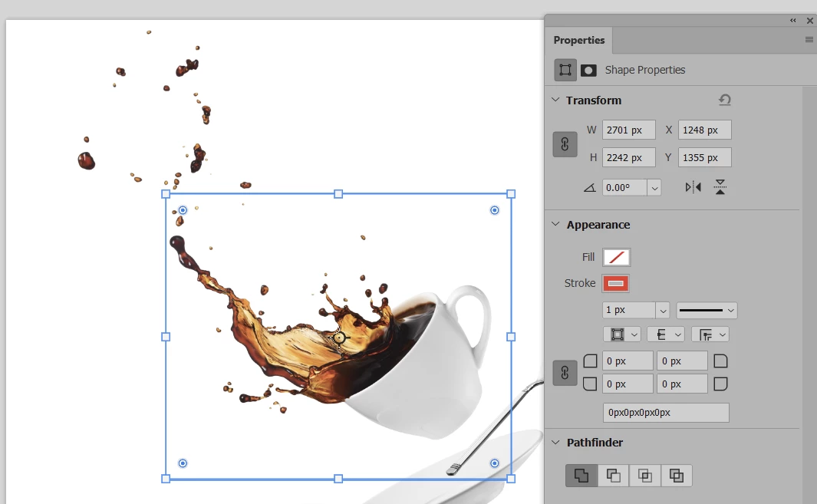Choose Subtract Front Shape in Pathfinder
Image resolution: width=817 pixels, height=504 pixels.
(613, 476)
